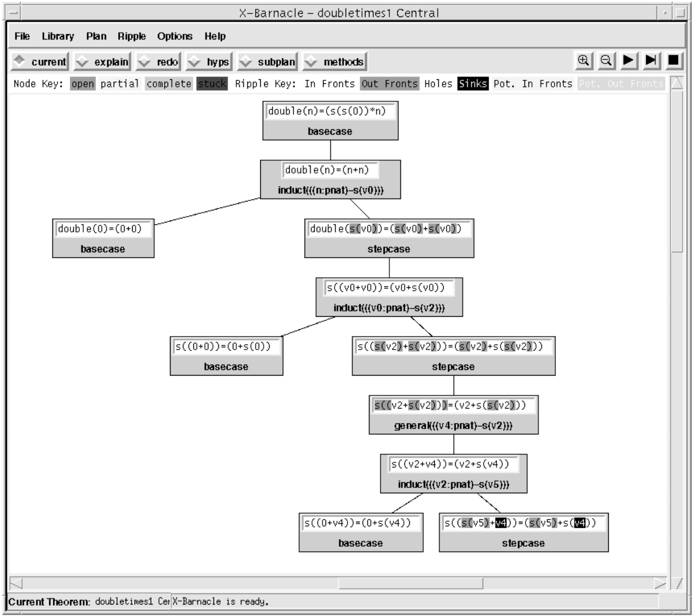Open the File menu
This screenshot has height=616, width=693.
(22, 36)
